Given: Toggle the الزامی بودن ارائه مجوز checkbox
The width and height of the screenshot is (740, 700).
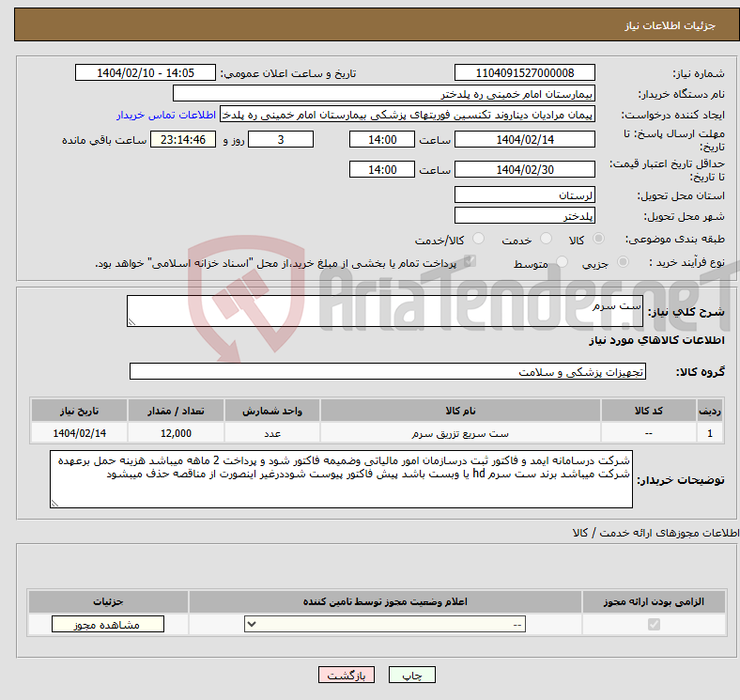Looking at the screenshot, I should [654, 625].
